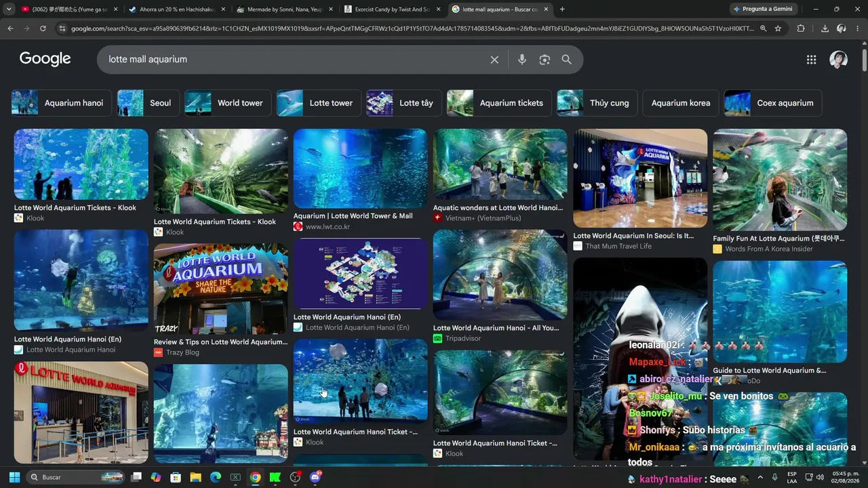Close the lotte mall aquarium tab
868x488 pixels.
(x=546, y=9)
